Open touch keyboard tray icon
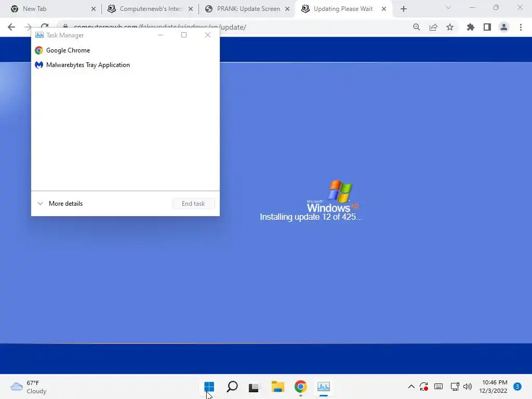532x399 pixels. [438, 387]
